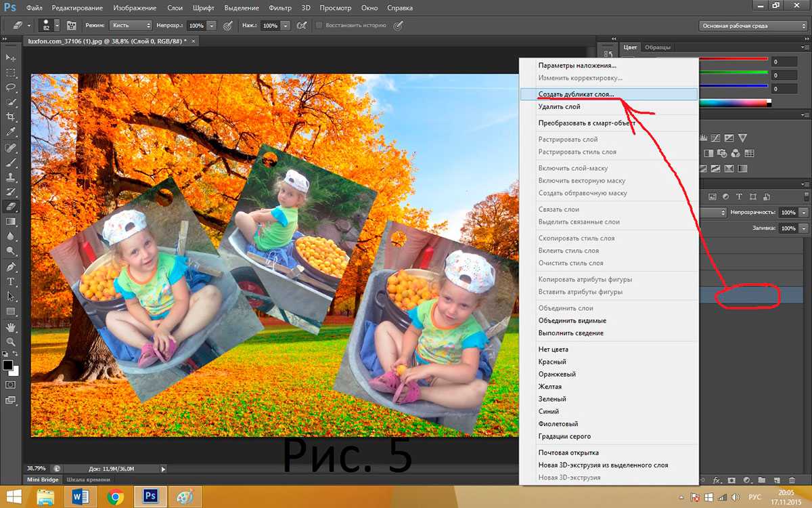The image size is (812, 508).
Task: Select the Lasso tool
Action: click(11, 87)
